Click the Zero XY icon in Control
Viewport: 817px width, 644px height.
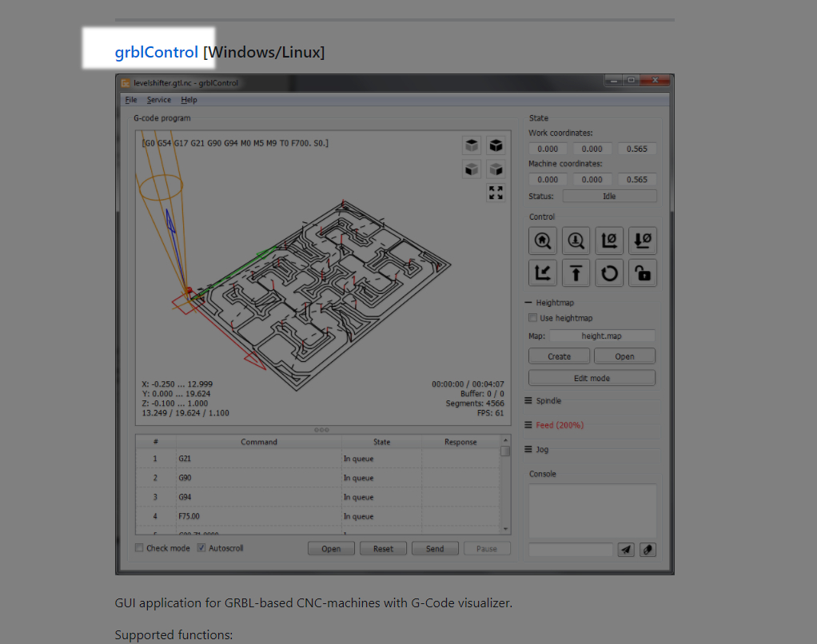[x=609, y=241]
